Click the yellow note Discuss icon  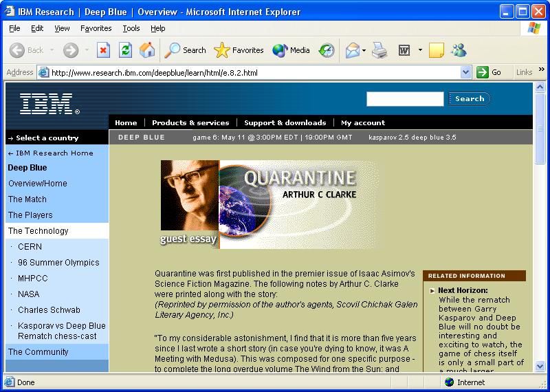(437, 50)
